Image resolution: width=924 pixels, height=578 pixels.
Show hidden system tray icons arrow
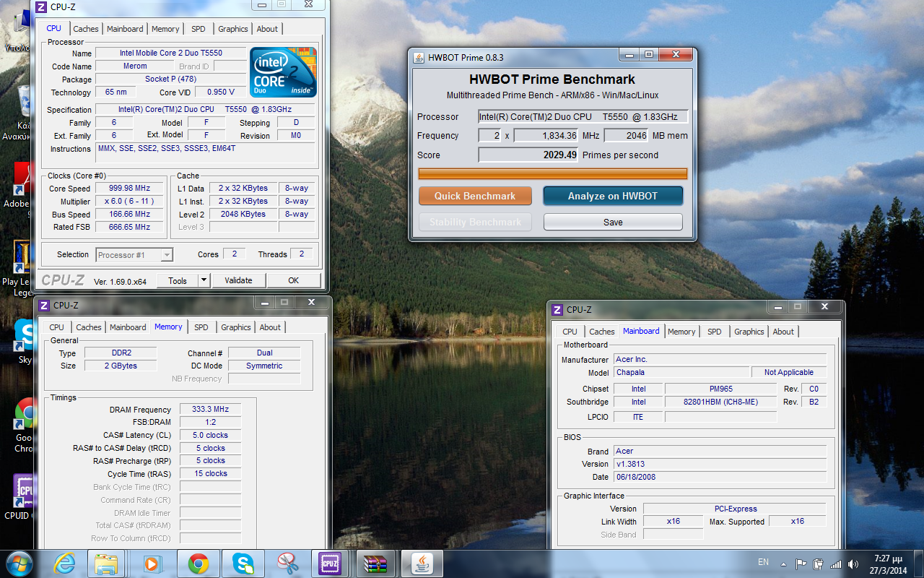click(x=785, y=564)
